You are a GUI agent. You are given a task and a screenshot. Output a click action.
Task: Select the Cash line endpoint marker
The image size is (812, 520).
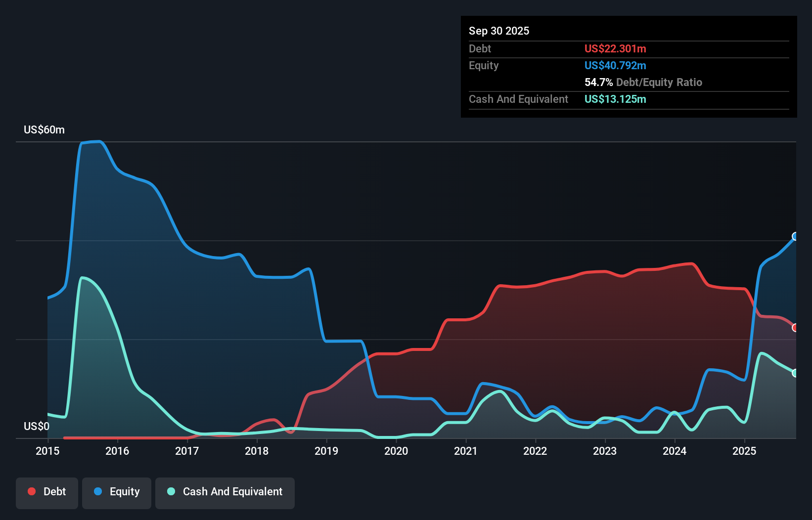click(x=795, y=372)
